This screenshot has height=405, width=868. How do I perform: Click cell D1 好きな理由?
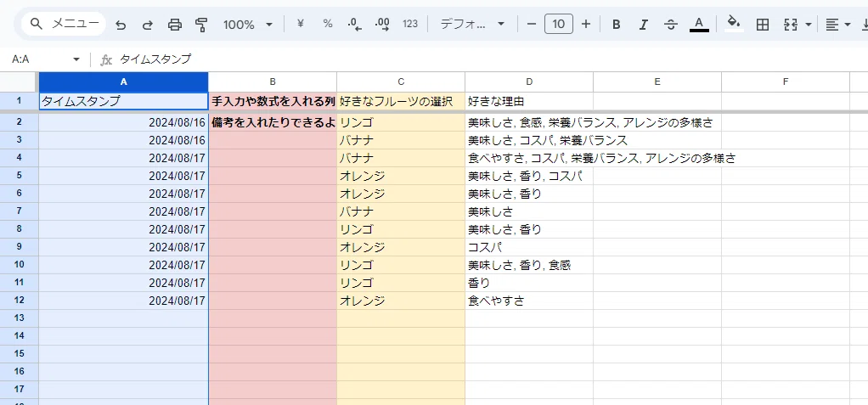click(x=529, y=101)
